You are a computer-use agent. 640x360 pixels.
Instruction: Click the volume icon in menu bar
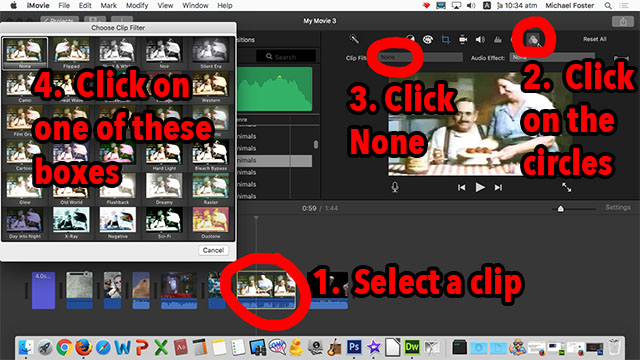click(471, 5)
